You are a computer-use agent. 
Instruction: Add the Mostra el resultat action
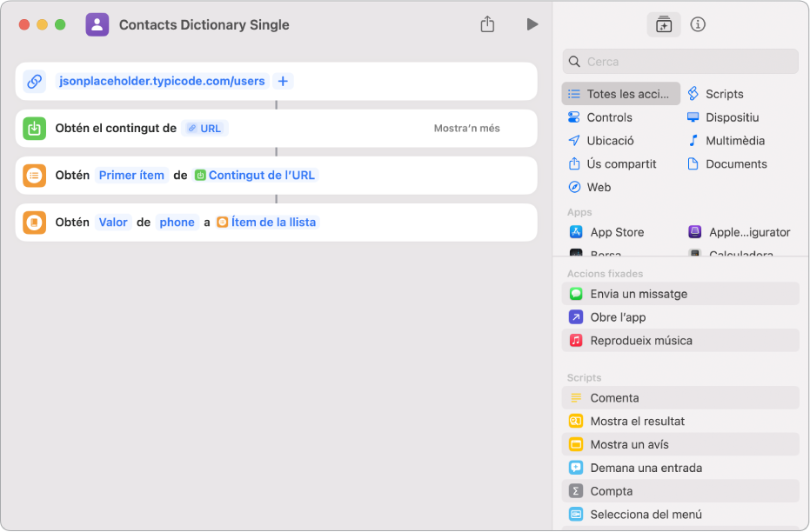[680, 421]
